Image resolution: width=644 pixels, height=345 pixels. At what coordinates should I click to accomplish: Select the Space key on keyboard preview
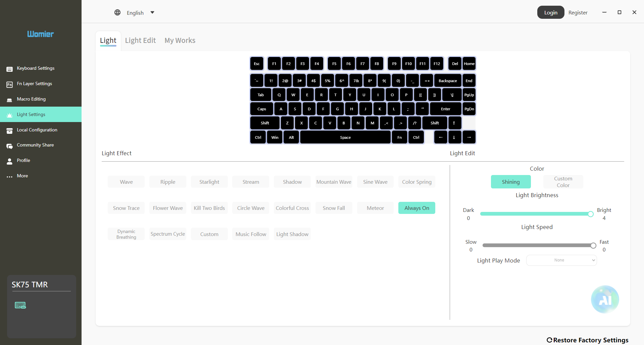coord(345,137)
